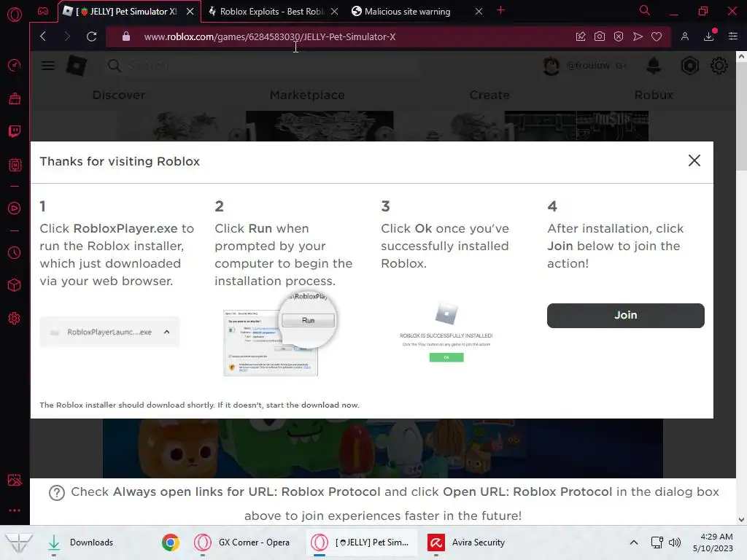
Task: Open browser downloads icon
Action: 709,36
